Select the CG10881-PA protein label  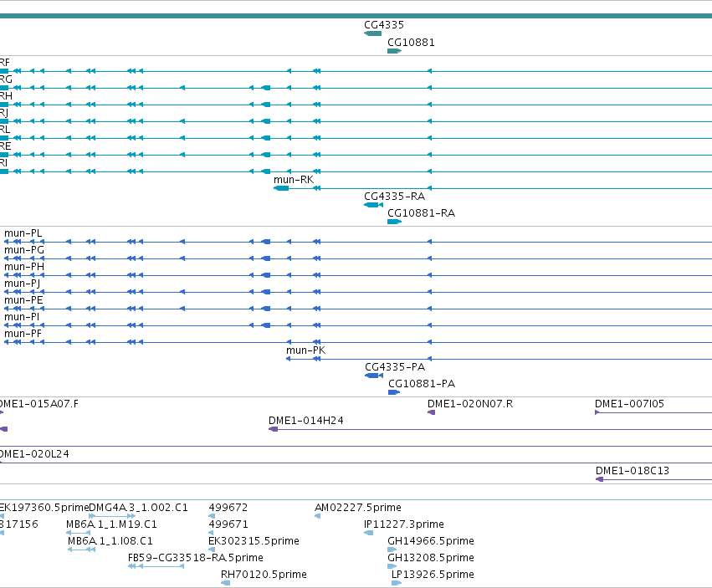pos(422,384)
